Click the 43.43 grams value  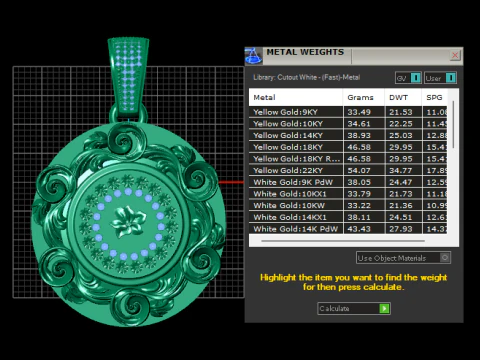coord(359,229)
